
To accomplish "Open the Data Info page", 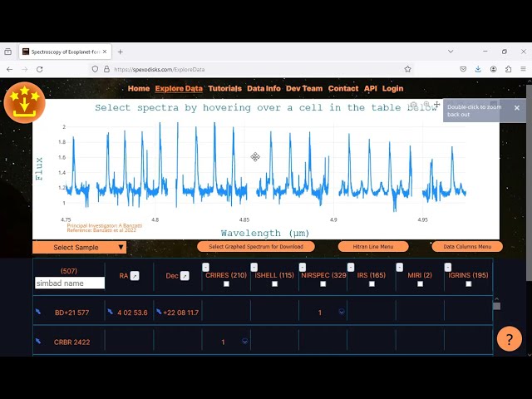I will (264, 89).
